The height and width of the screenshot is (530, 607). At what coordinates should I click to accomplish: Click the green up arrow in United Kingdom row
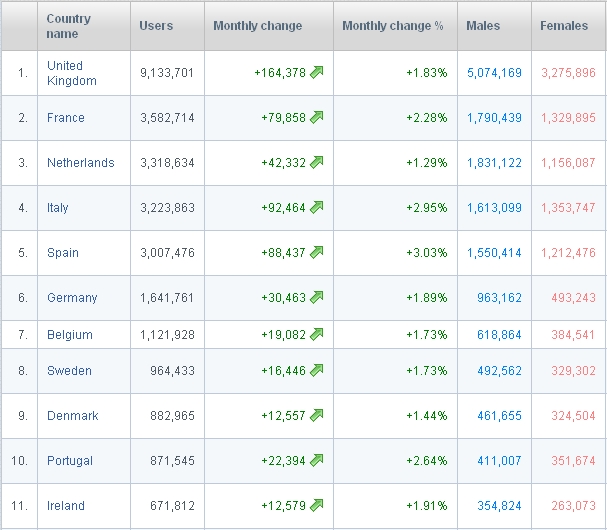pyautogui.click(x=317, y=72)
